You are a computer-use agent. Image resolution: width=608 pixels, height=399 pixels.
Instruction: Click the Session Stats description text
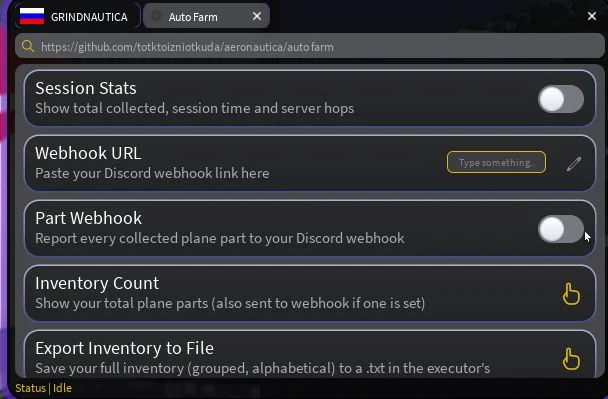pos(195,108)
